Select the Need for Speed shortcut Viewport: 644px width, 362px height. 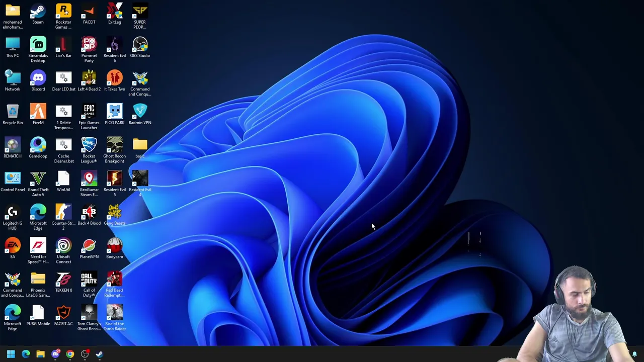[38, 251]
